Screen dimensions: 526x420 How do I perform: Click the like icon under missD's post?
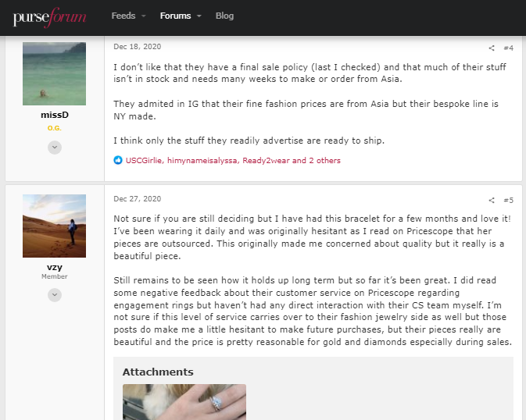point(118,160)
